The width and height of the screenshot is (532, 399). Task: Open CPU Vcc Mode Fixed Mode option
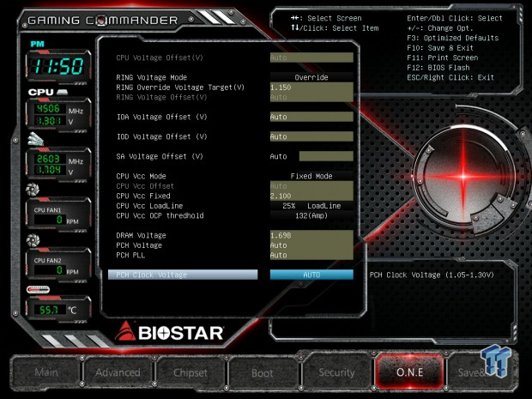pyautogui.click(x=311, y=176)
